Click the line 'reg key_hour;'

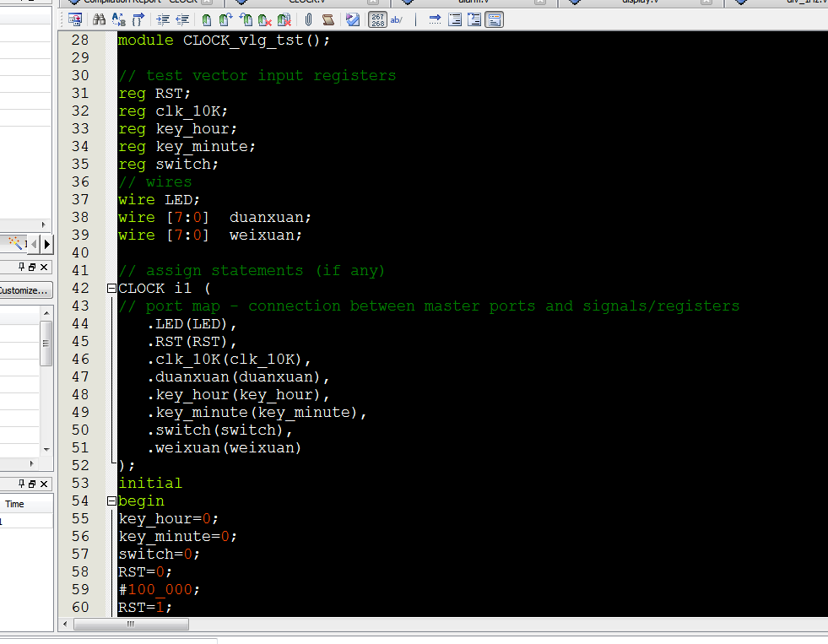pyautogui.click(x=177, y=129)
